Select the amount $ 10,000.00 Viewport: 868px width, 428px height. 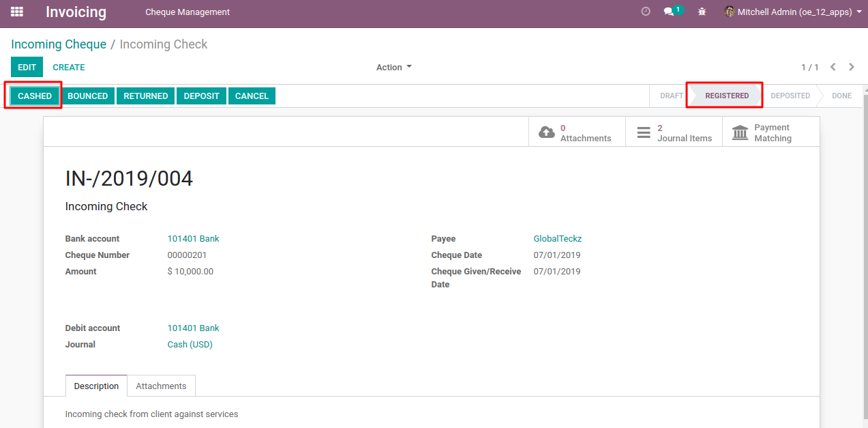(190, 272)
